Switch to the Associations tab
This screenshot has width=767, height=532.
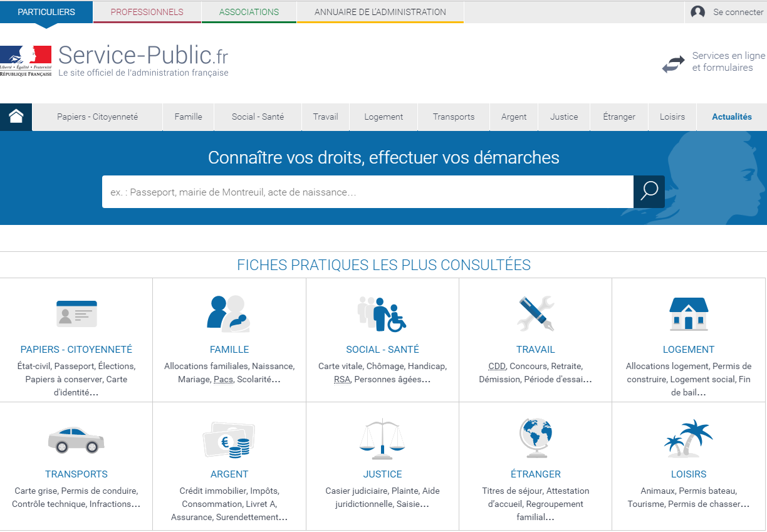pyautogui.click(x=249, y=12)
